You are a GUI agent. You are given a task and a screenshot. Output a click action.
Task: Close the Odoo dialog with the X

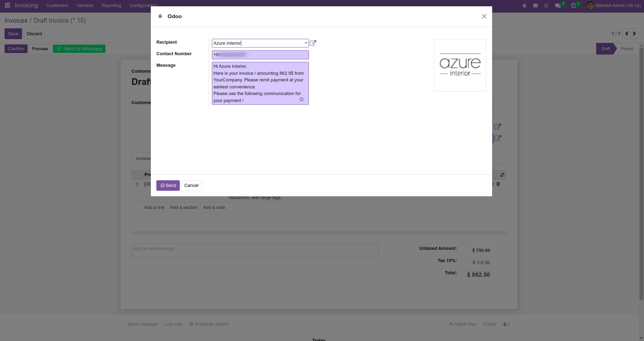click(484, 16)
